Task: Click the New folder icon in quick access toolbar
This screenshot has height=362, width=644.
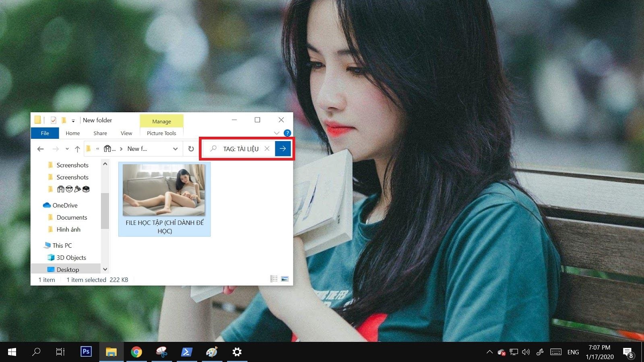Action: point(64,120)
